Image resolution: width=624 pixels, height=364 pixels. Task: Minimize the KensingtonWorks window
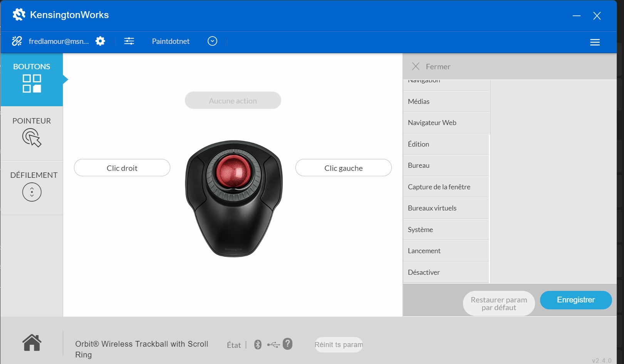577,16
